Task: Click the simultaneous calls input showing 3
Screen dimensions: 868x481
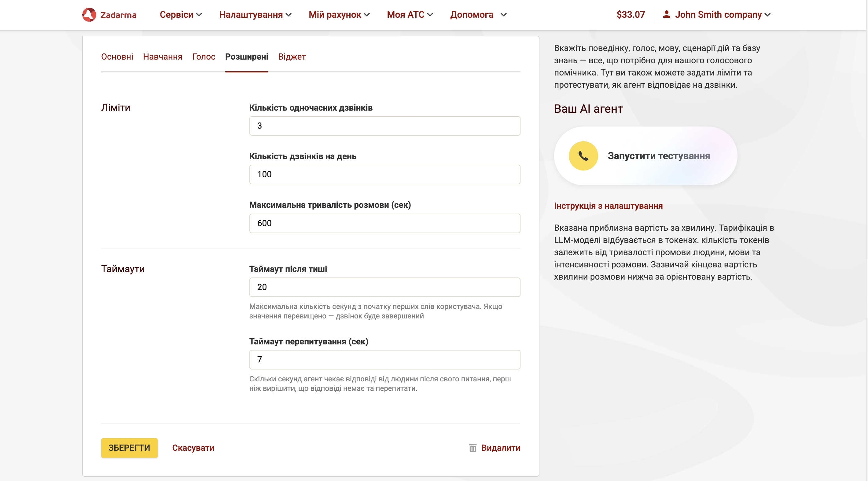Action: pos(384,126)
